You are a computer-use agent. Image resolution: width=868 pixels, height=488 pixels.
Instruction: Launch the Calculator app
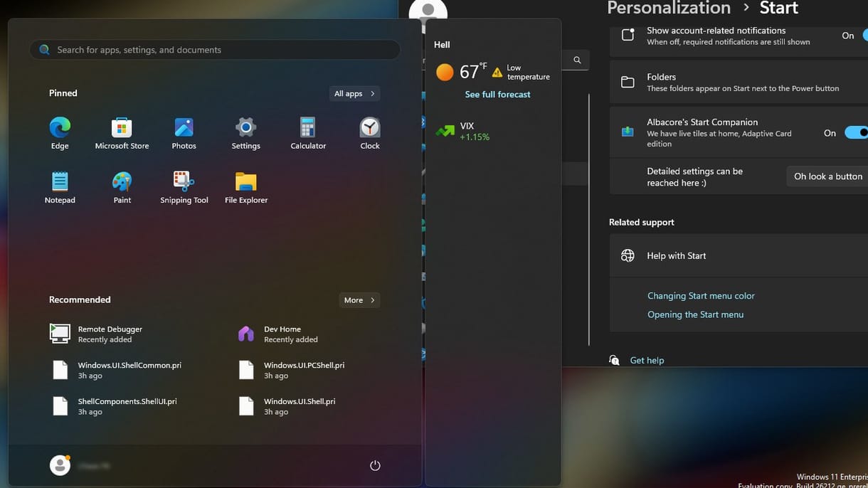(308, 133)
